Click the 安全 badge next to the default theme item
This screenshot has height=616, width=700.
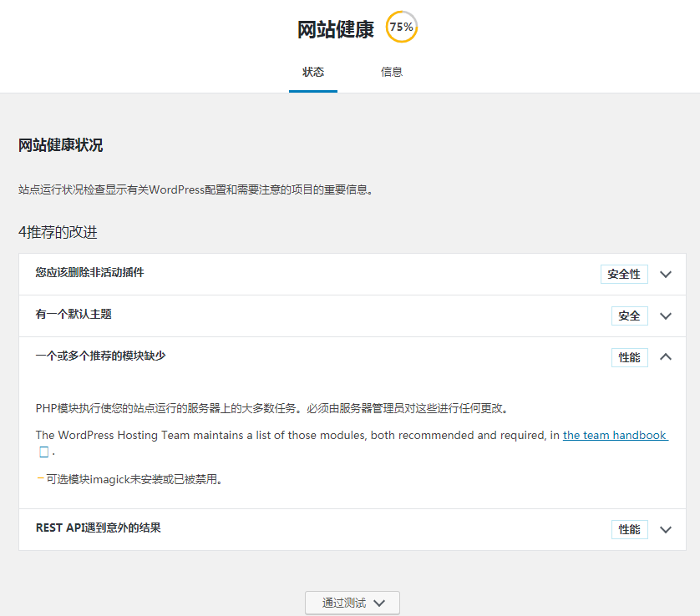(629, 316)
